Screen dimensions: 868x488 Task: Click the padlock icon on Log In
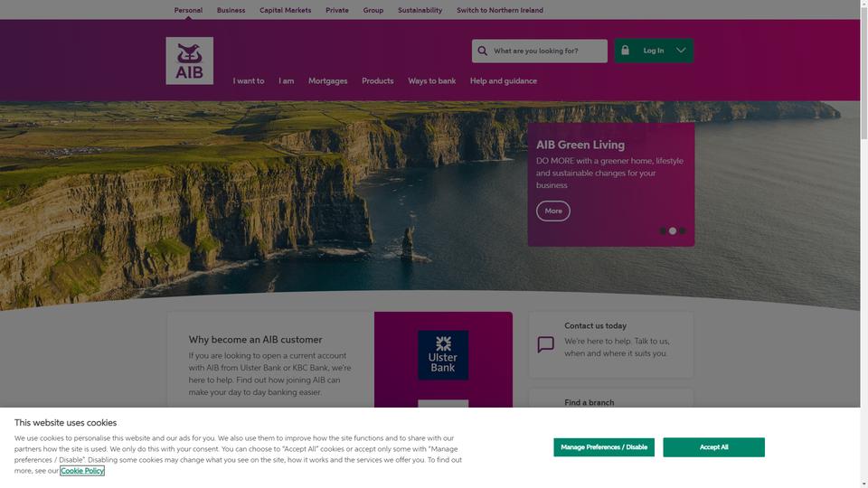(625, 51)
